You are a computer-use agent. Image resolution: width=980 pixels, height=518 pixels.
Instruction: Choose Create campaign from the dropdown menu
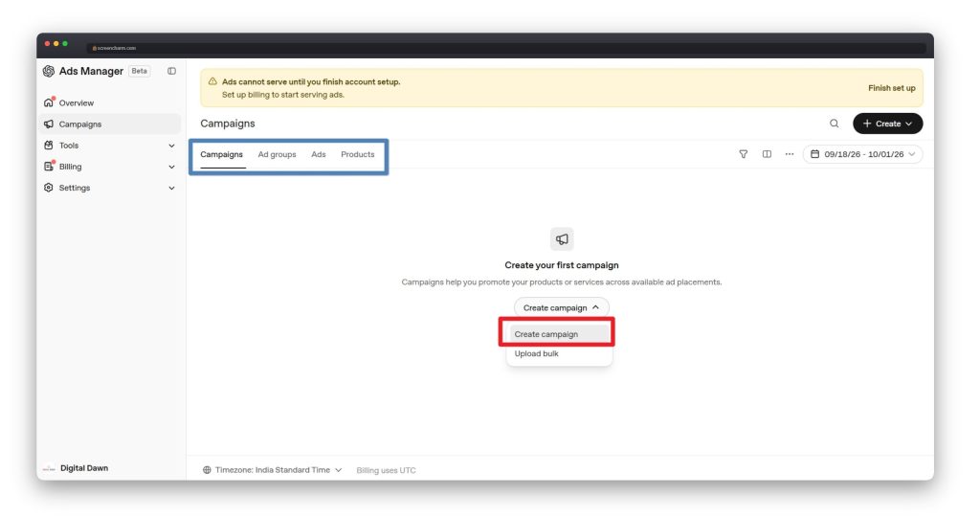(x=559, y=334)
